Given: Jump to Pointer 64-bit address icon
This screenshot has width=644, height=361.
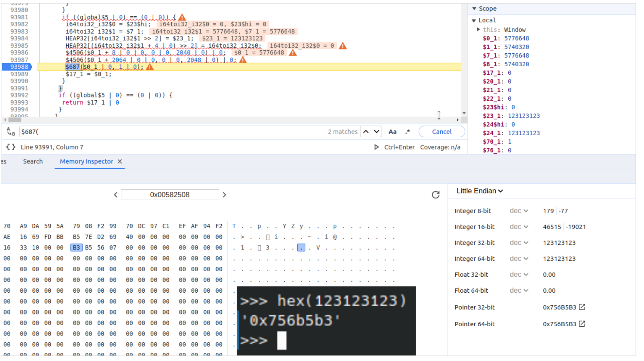Looking at the screenshot, I should pos(582,324).
